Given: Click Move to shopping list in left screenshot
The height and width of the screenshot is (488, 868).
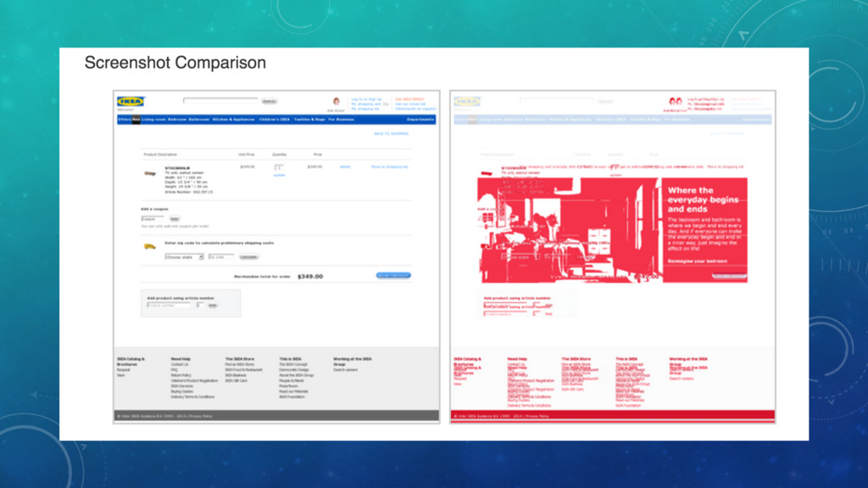Looking at the screenshot, I should (x=389, y=167).
